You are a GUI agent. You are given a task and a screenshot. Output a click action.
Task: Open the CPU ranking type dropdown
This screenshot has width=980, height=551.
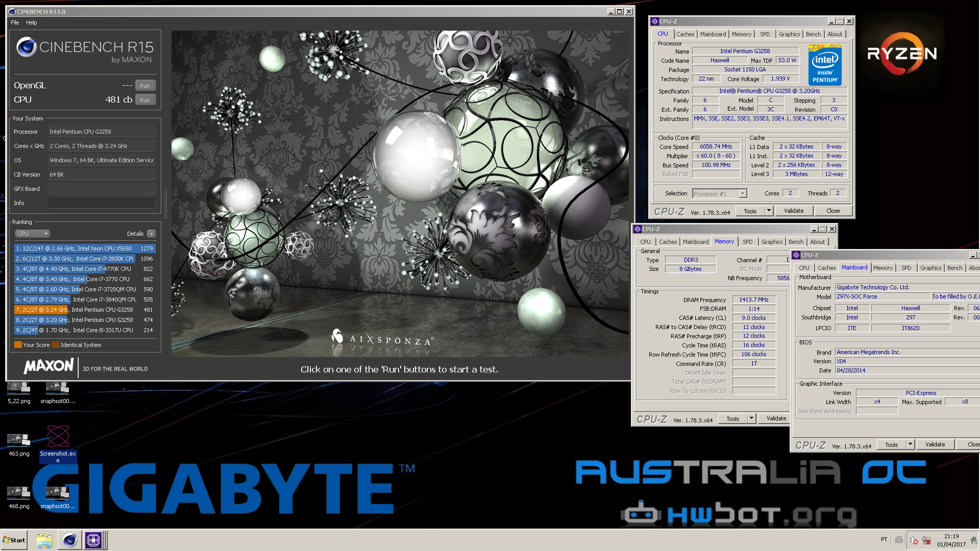32,234
